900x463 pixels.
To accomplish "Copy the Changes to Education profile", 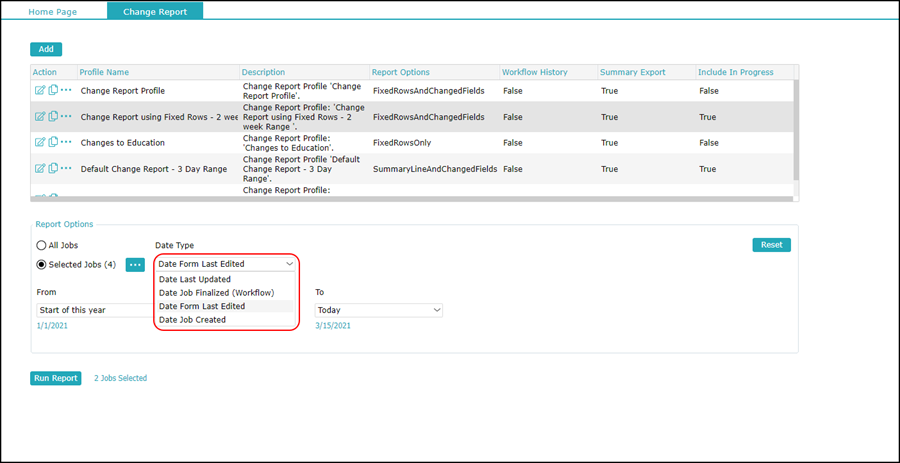I will (53, 142).
